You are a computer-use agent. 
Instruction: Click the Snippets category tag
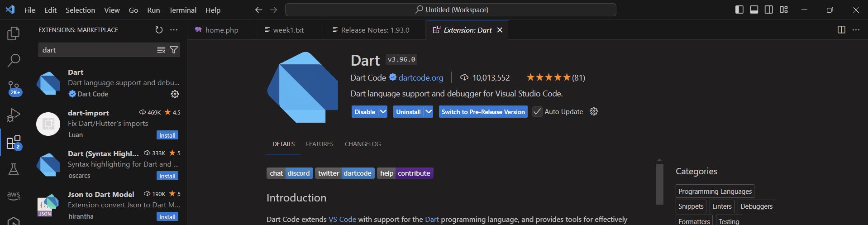(691, 206)
